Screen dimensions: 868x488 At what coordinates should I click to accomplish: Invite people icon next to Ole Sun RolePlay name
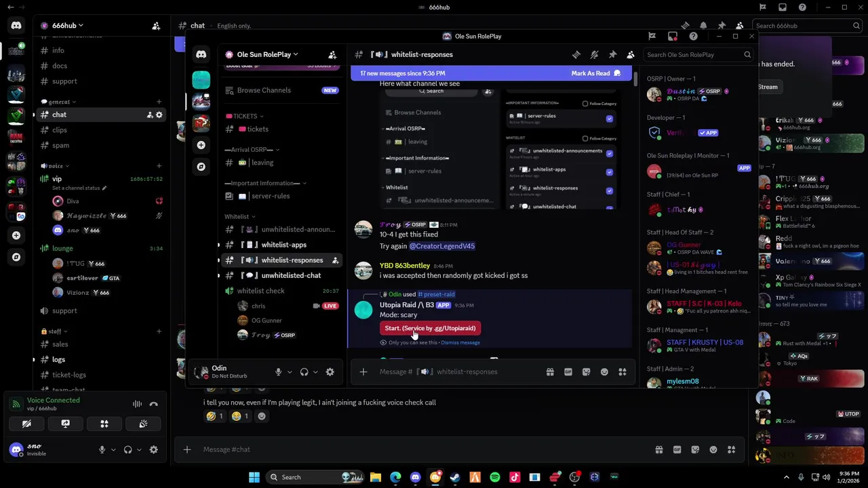[332, 54]
